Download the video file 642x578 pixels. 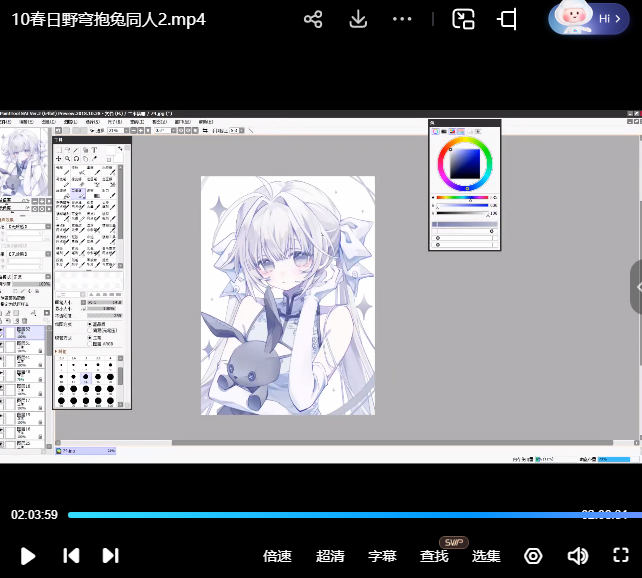[358, 19]
